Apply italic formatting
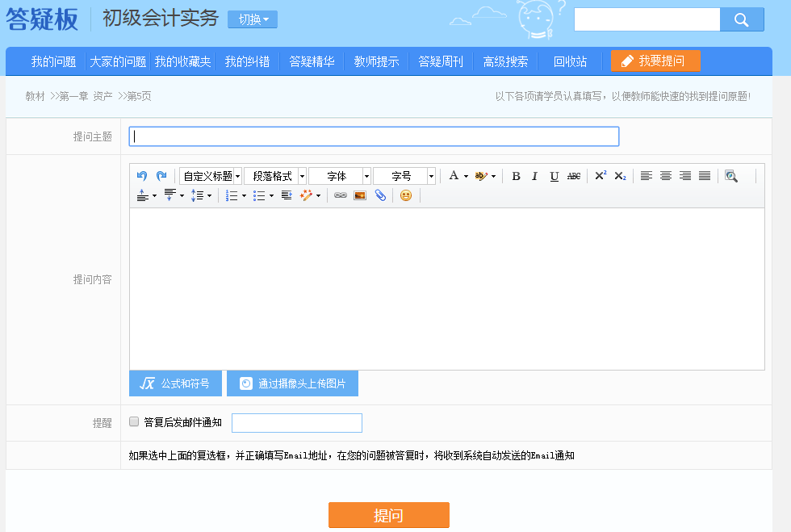This screenshot has height=532, width=791. [534, 176]
